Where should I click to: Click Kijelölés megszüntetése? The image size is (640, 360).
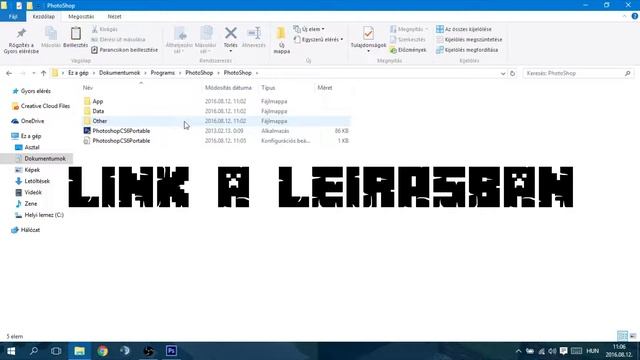click(x=469, y=40)
